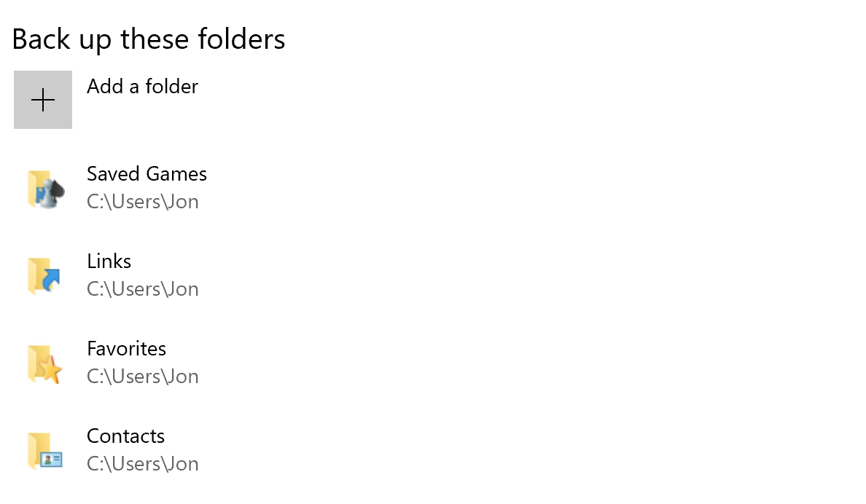Click the "Add a folder" label

pos(142,87)
